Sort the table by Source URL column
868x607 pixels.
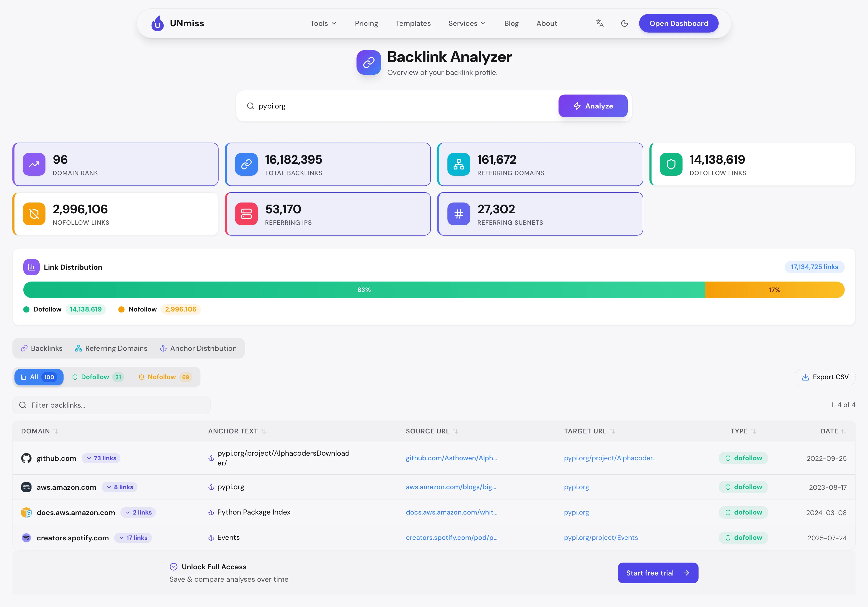tap(432, 431)
